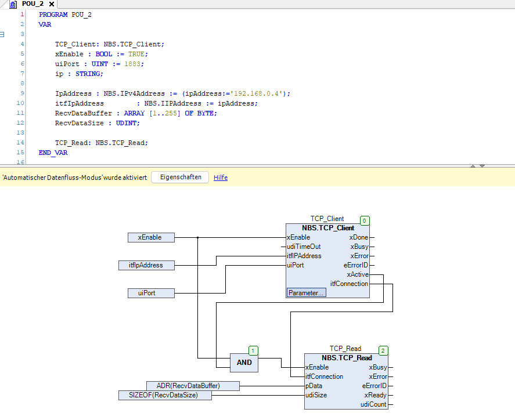Click execution order badge 0 on TCP_Client block
The width and height of the screenshot is (515, 420).
coord(365,221)
